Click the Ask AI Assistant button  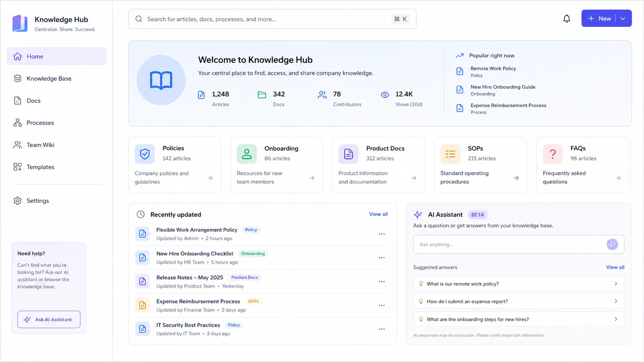(49, 319)
